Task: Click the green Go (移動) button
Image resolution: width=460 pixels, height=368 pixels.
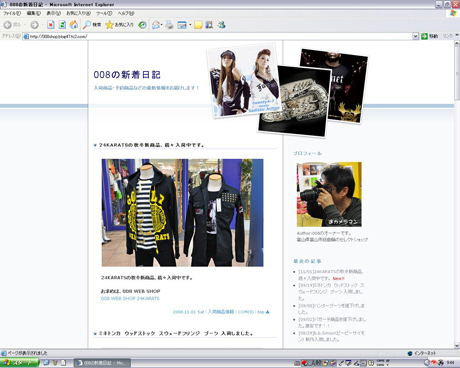Action: [x=429, y=36]
